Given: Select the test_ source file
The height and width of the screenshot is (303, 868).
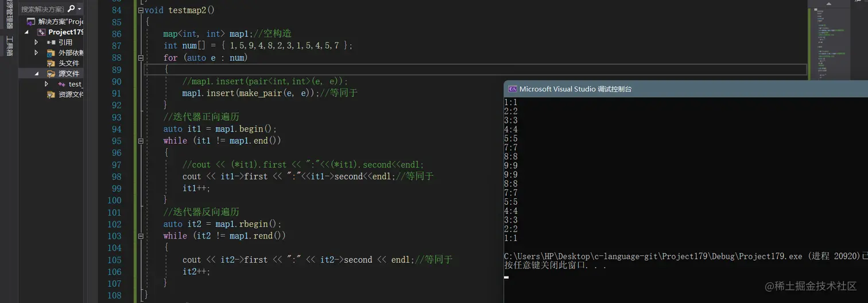Looking at the screenshot, I should point(76,84).
